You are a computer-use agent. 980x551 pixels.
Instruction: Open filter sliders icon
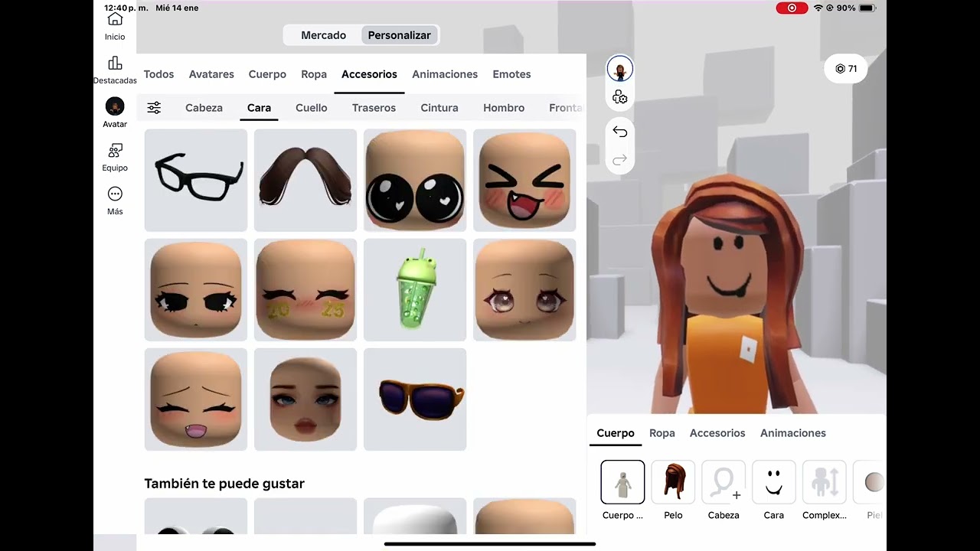pos(154,108)
